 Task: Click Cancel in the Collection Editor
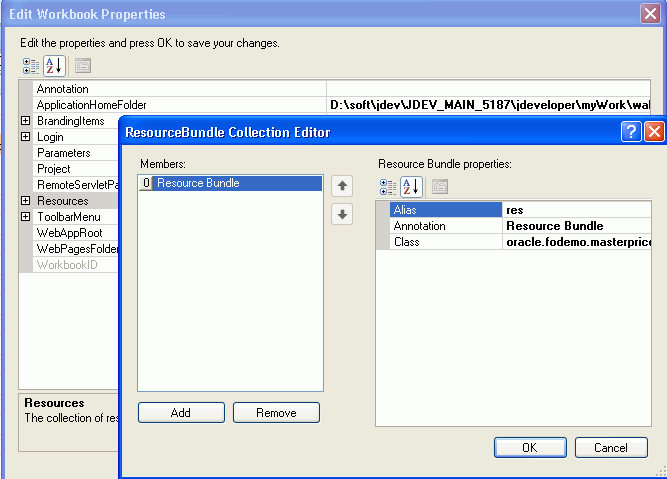[611, 448]
